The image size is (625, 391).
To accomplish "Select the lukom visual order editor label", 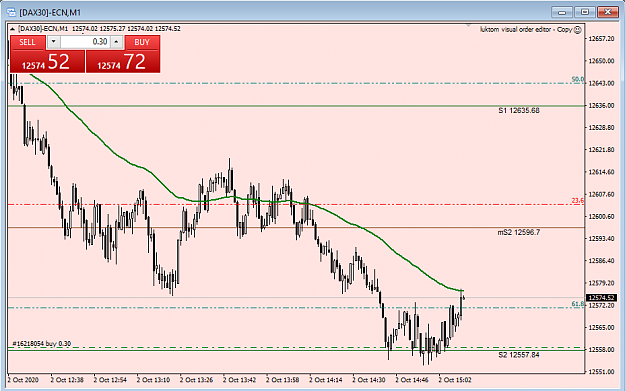I will (x=526, y=29).
